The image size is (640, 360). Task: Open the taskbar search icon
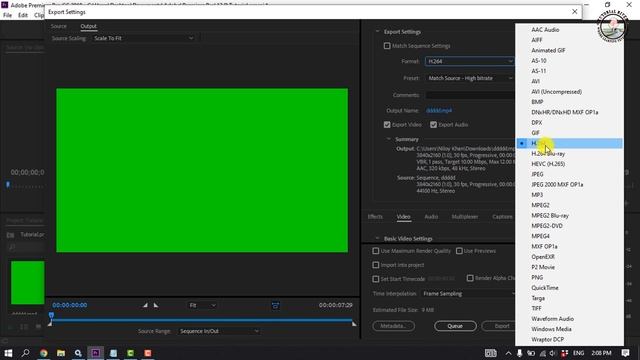coord(25,353)
